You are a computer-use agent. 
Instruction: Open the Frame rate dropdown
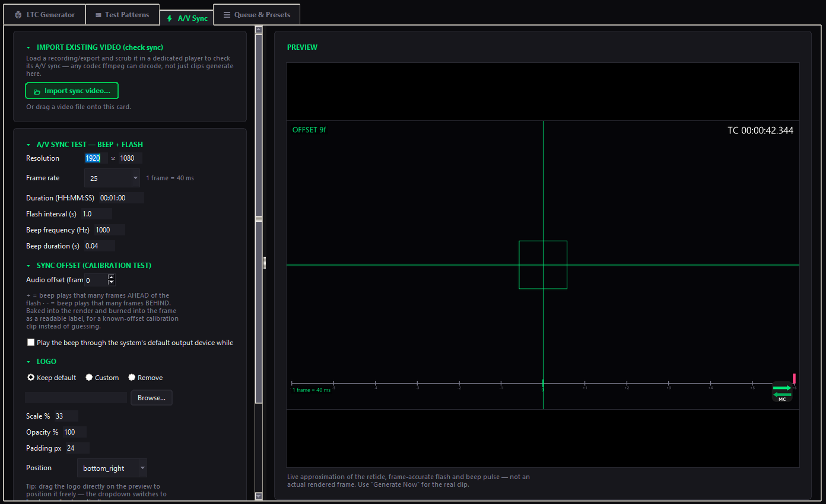[x=112, y=178]
